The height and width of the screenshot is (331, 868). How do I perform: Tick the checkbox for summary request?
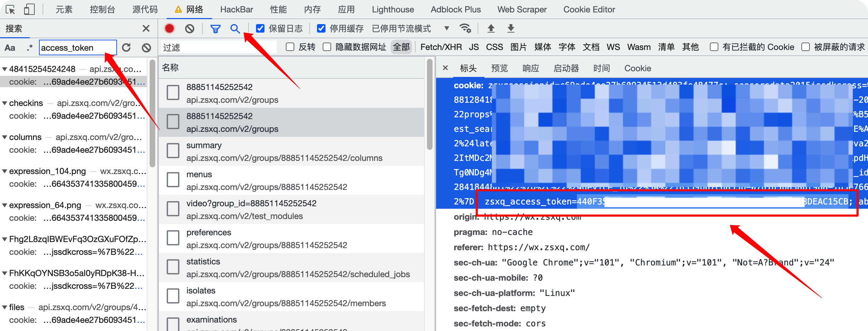[173, 151]
